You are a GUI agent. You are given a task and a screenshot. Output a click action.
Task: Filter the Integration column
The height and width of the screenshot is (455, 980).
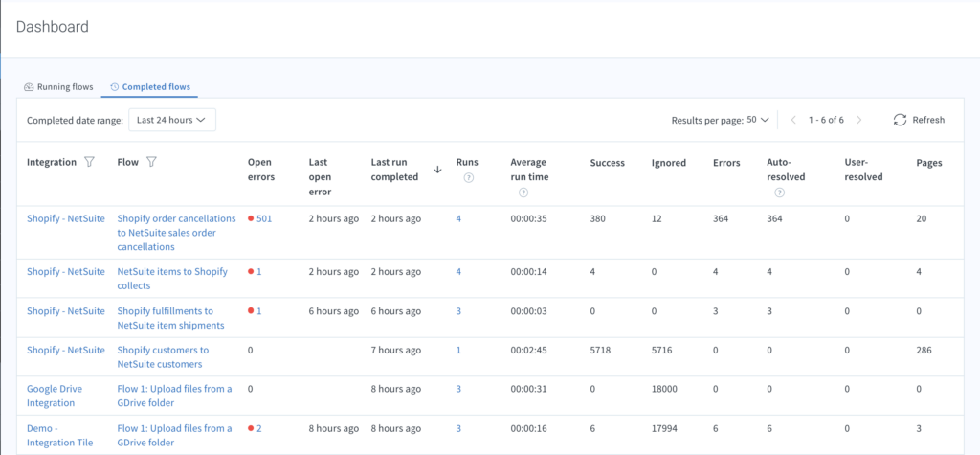click(x=89, y=162)
